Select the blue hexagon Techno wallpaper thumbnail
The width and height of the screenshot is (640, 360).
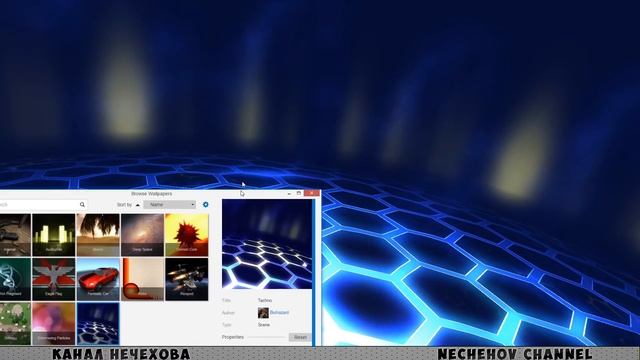click(98, 324)
